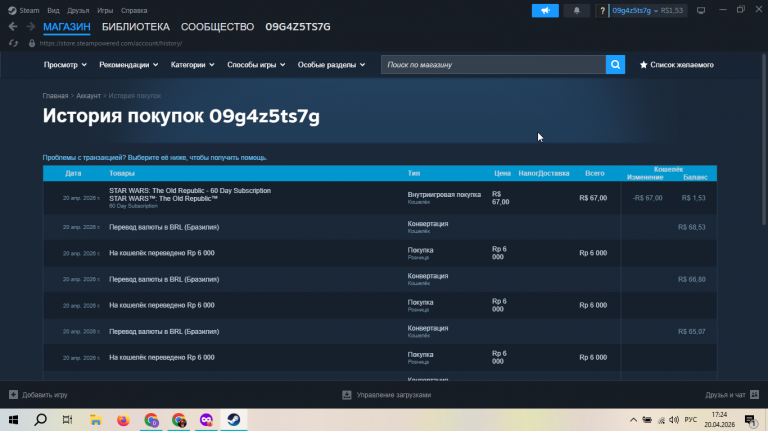Expand the Способы игры dropdown
This screenshot has height=431, width=768.
[256, 65]
